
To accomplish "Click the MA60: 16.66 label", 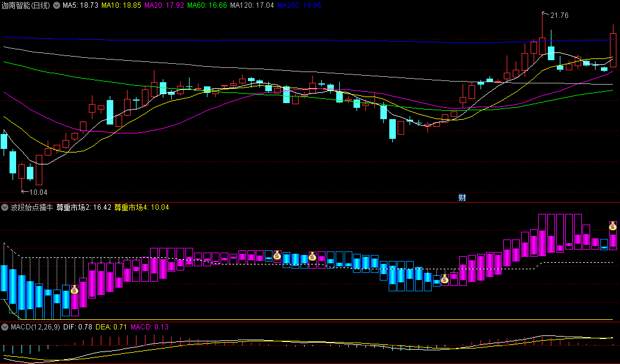I will 207,5.
